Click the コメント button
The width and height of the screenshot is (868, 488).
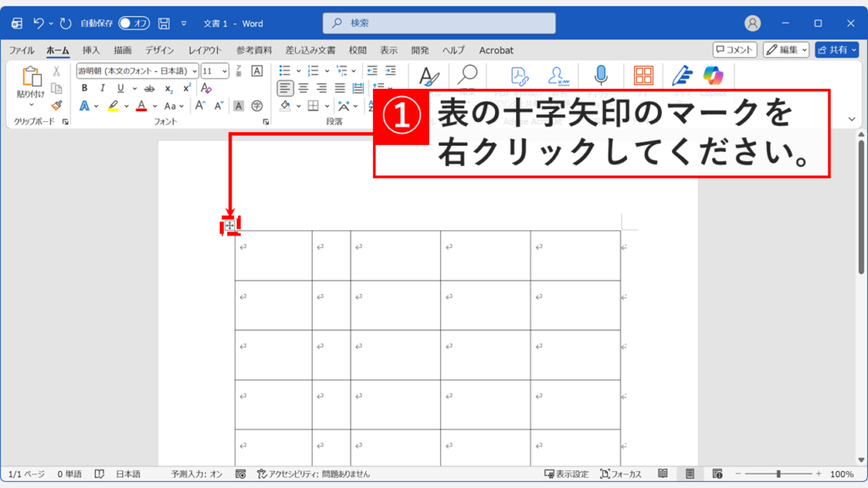coord(734,49)
